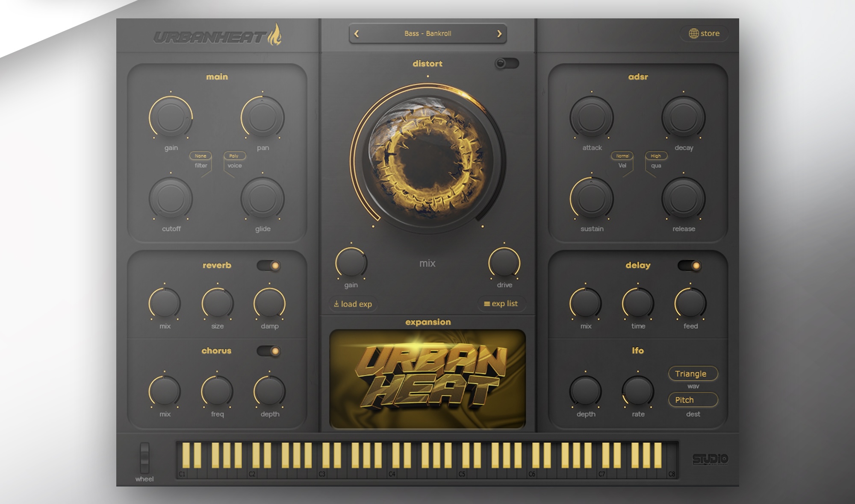Click the mod wheel slider
The width and height of the screenshot is (855, 504).
tap(144, 458)
